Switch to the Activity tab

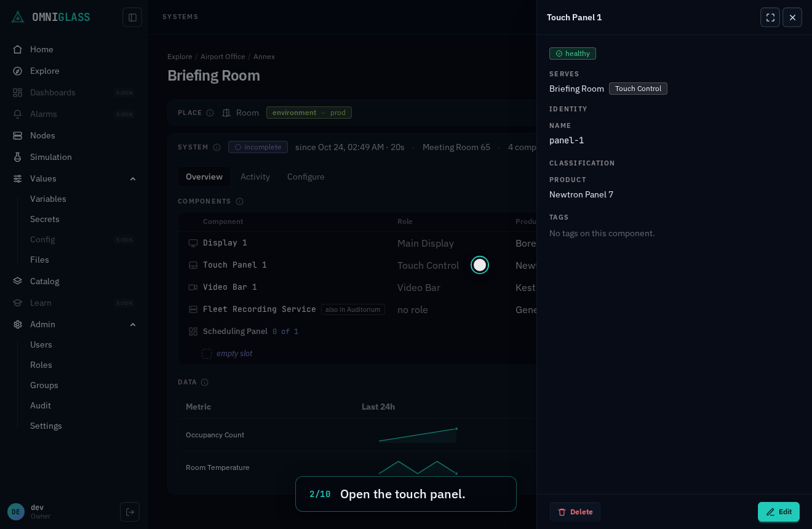(x=255, y=177)
